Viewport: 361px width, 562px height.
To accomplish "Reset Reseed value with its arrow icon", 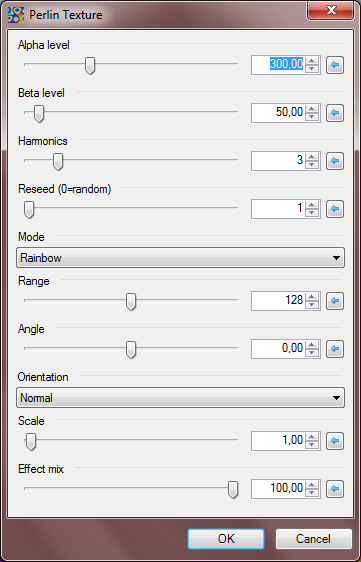I will (x=335, y=209).
